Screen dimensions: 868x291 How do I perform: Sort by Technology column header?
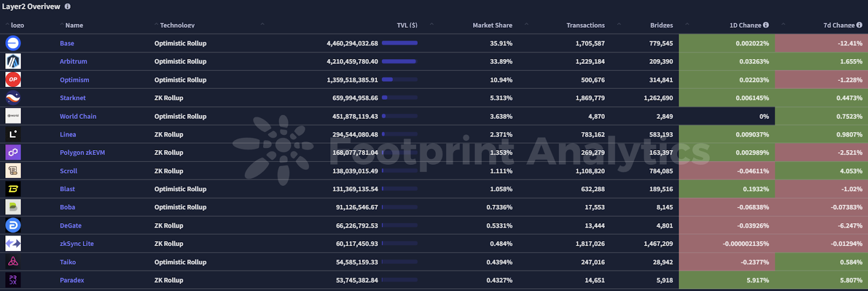(177, 25)
